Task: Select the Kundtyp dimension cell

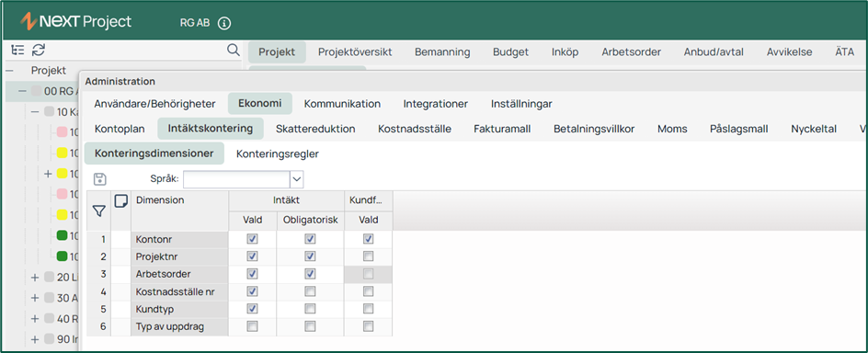Action: tap(180, 309)
